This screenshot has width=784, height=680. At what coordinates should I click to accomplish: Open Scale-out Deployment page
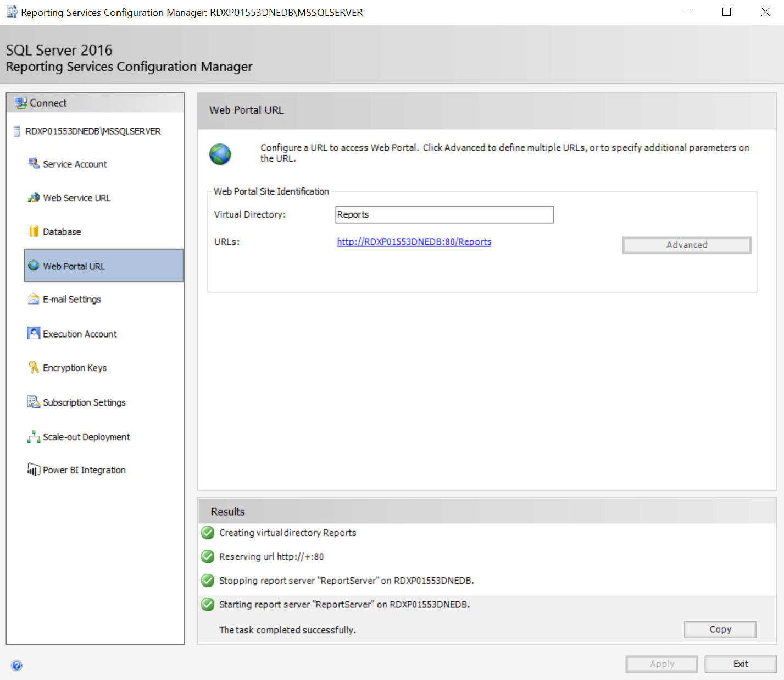[87, 437]
